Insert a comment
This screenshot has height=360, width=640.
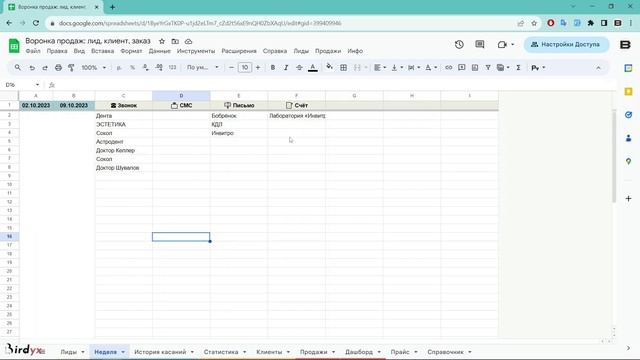[x=462, y=67]
